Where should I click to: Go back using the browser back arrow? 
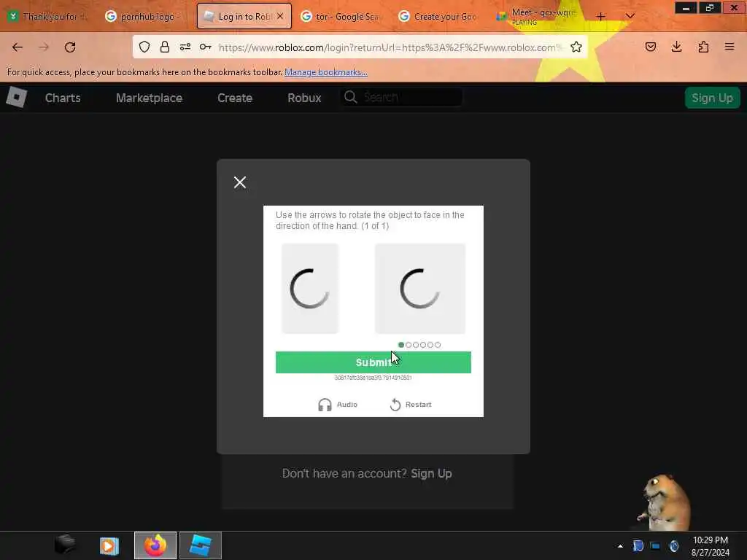(x=18, y=47)
